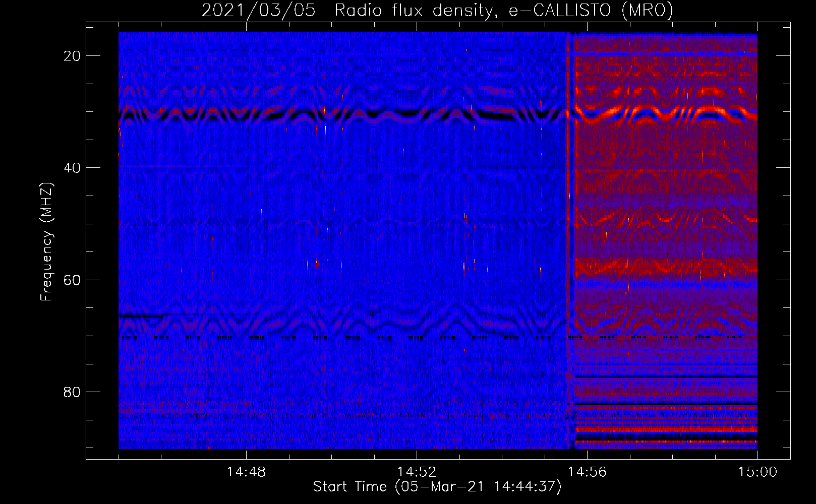Click the 14:48 time tick label
The width and height of the screenshot is (816, 504).
tap(246, 472)
